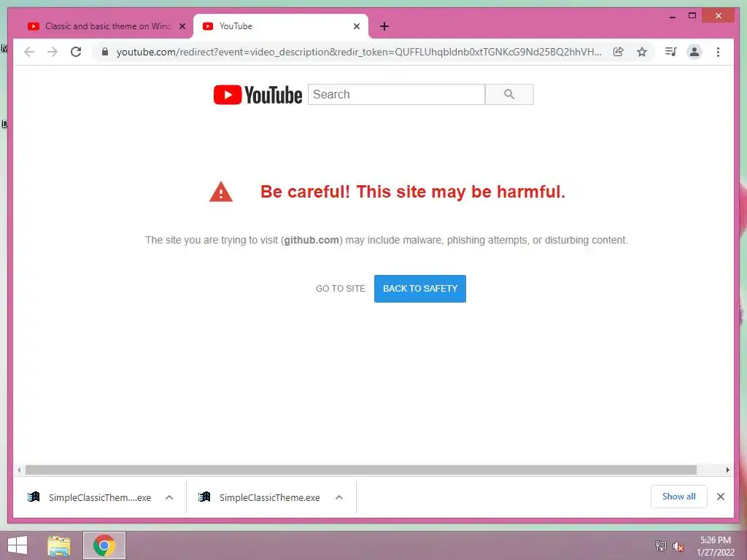
Task: Open the Chrome three-dot menu
Action: click(718, 52)
